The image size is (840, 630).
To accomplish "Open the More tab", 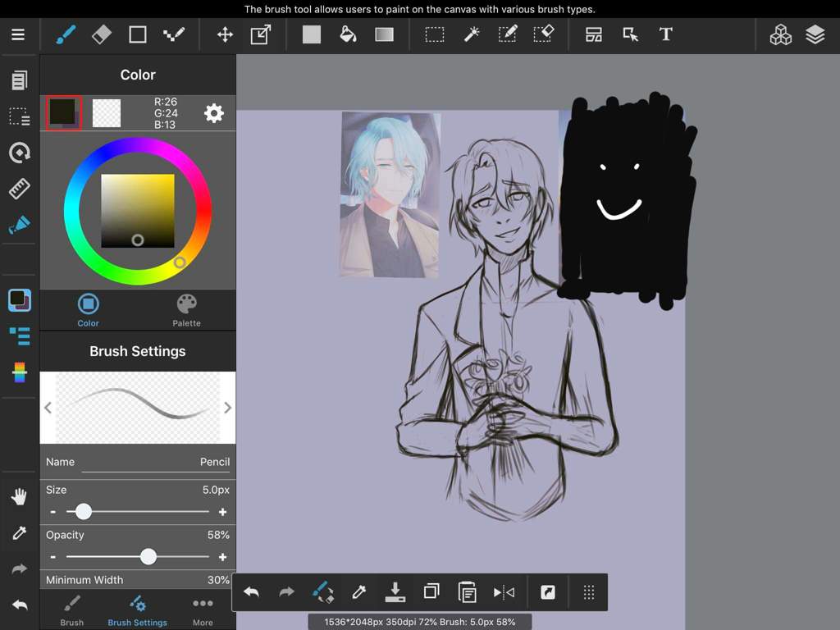I will click(x=203, y=610).
